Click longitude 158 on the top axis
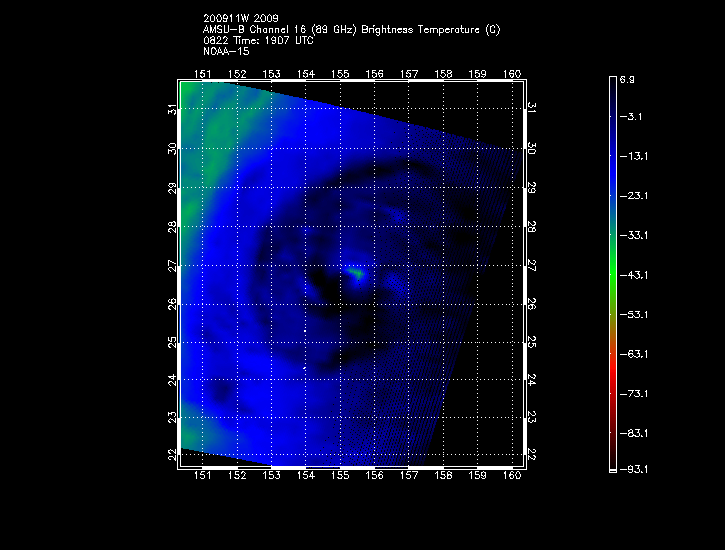This screenshot has height=550, width=725. point(443,74)
